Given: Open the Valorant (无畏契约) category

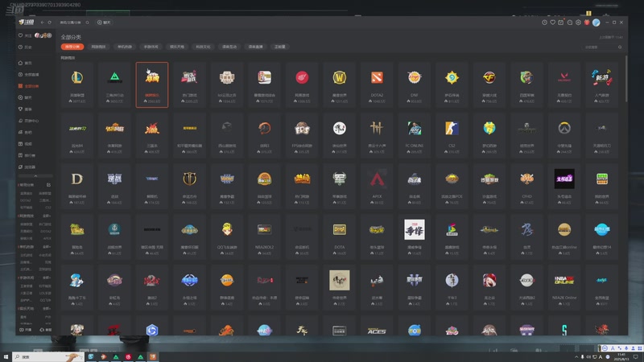Looking at the screenshot, I should [x=564, y=85].
